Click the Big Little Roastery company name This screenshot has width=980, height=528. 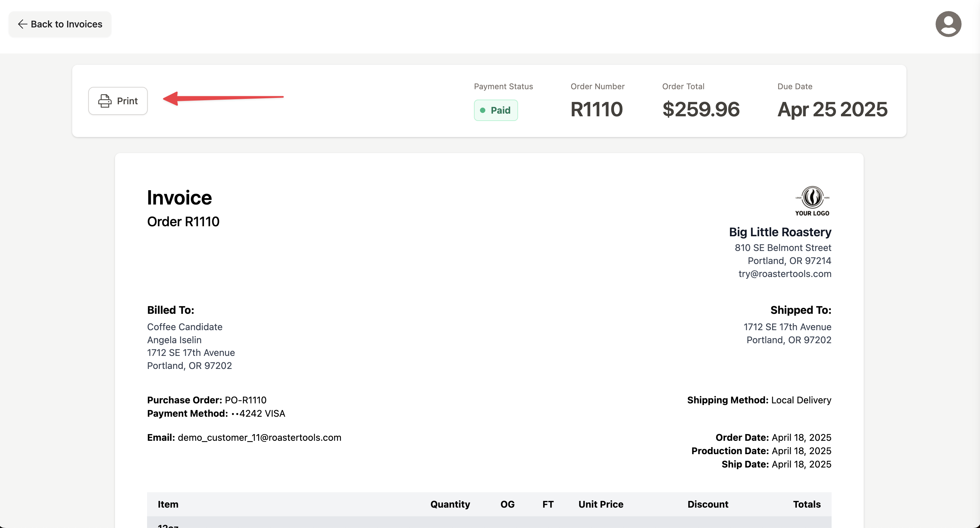780,232
